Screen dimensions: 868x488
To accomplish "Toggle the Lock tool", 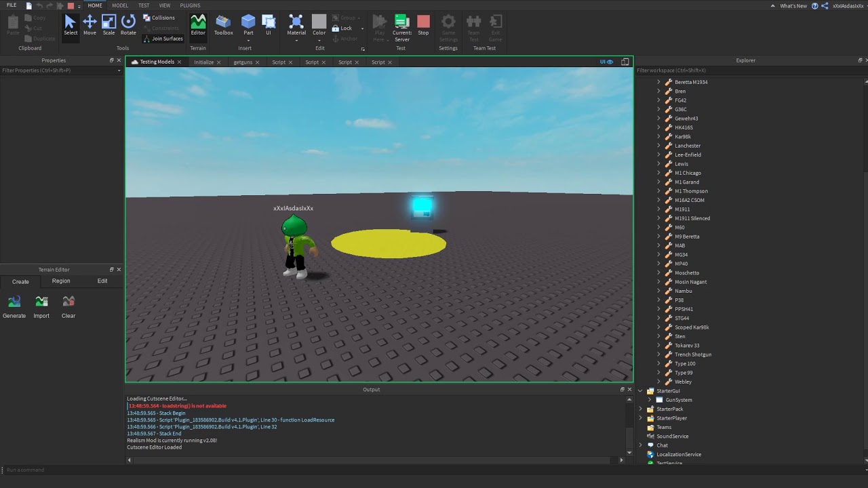I will click(x=342, y=28).
